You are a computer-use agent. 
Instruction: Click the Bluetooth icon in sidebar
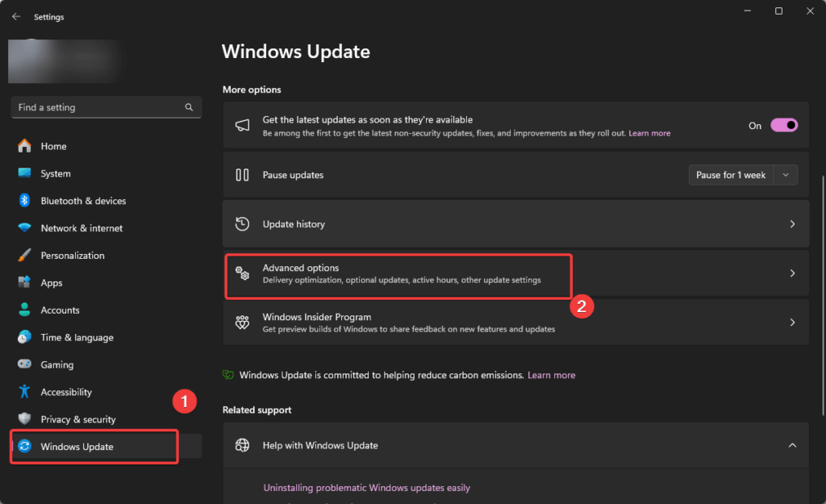point(24,200)
